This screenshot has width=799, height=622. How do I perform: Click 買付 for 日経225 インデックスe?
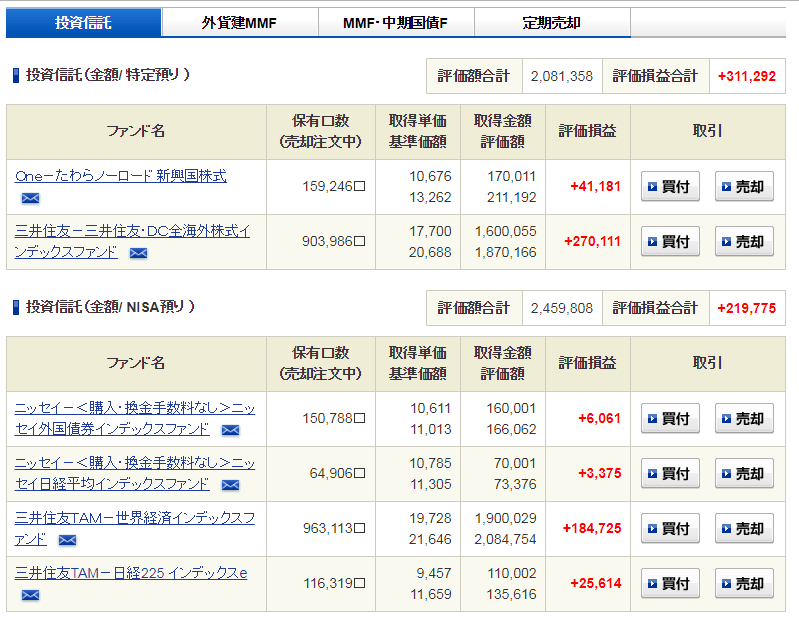point(670,584)
